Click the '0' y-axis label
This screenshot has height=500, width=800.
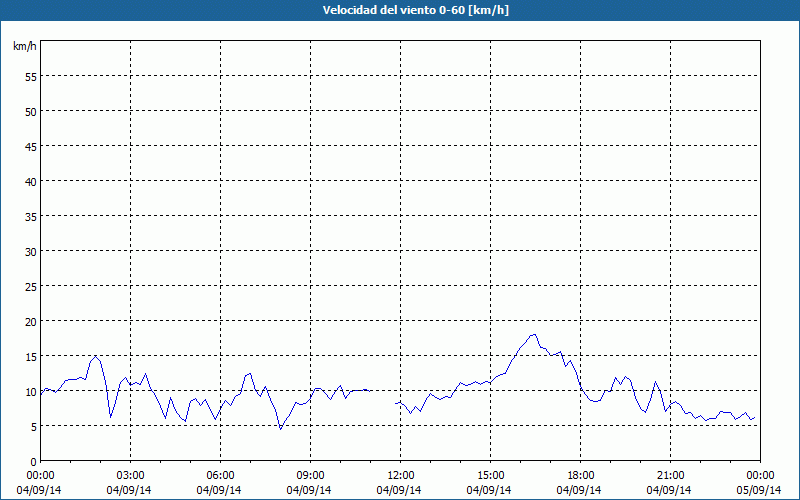tap(34, 462)
